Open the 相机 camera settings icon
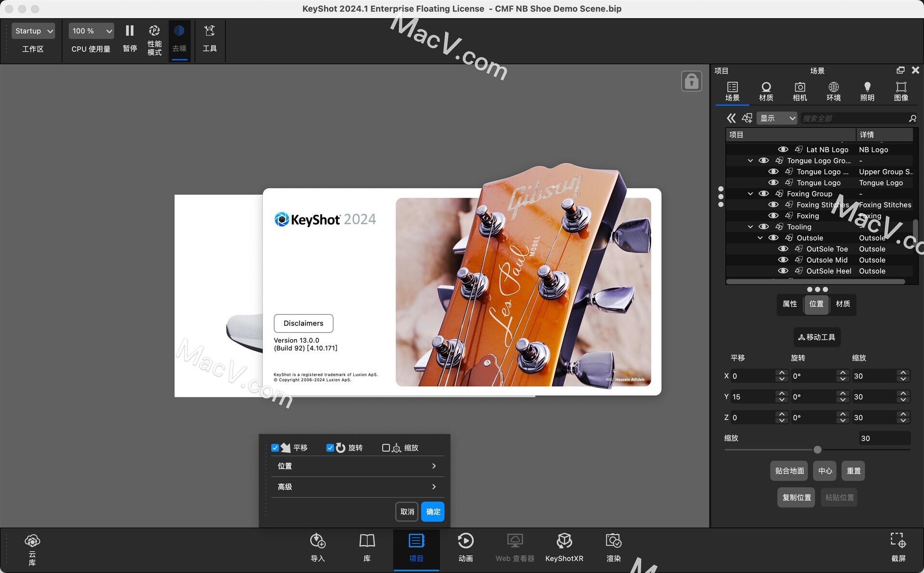This screenshot has height=573, width=924. pos(799,91)
